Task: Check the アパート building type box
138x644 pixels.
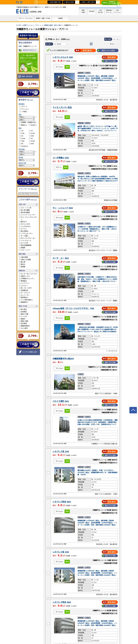Action: 20,106
